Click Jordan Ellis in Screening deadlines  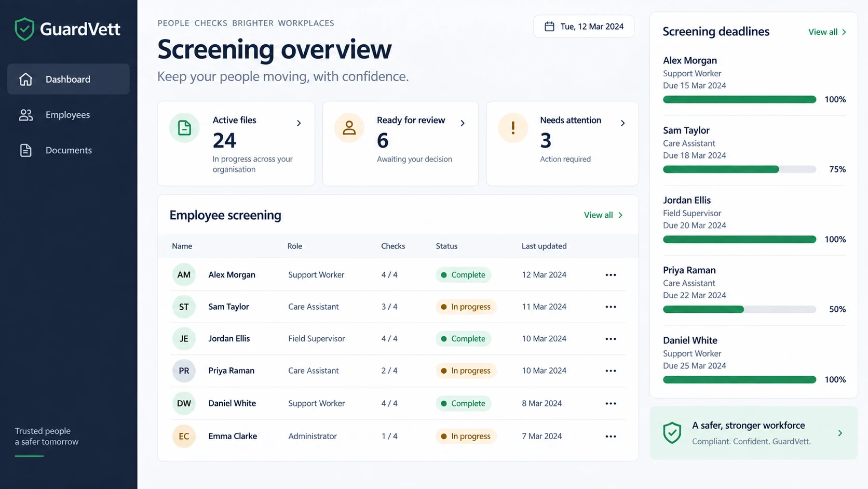[x=687, y=200]
